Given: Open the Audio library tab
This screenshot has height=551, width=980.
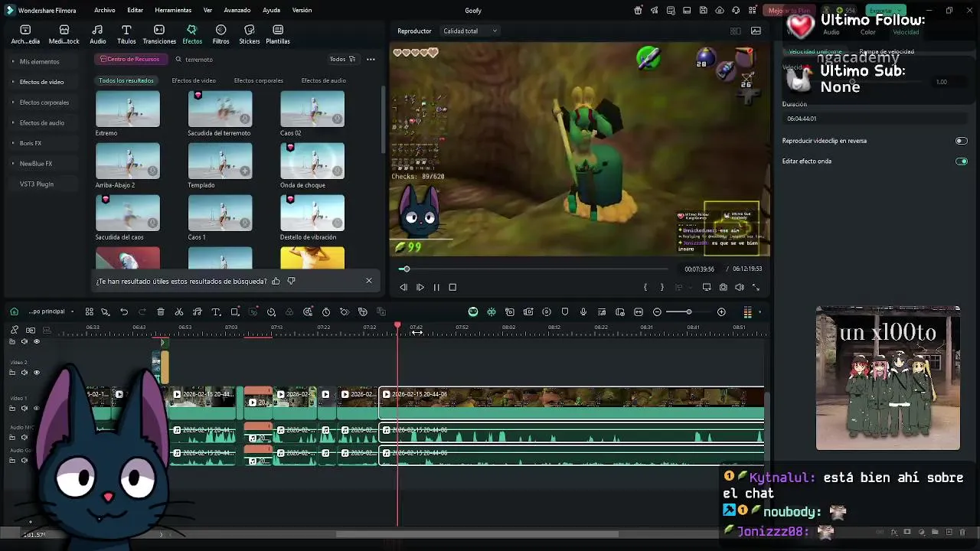Looking at the screenshot, I should (98, 34).
